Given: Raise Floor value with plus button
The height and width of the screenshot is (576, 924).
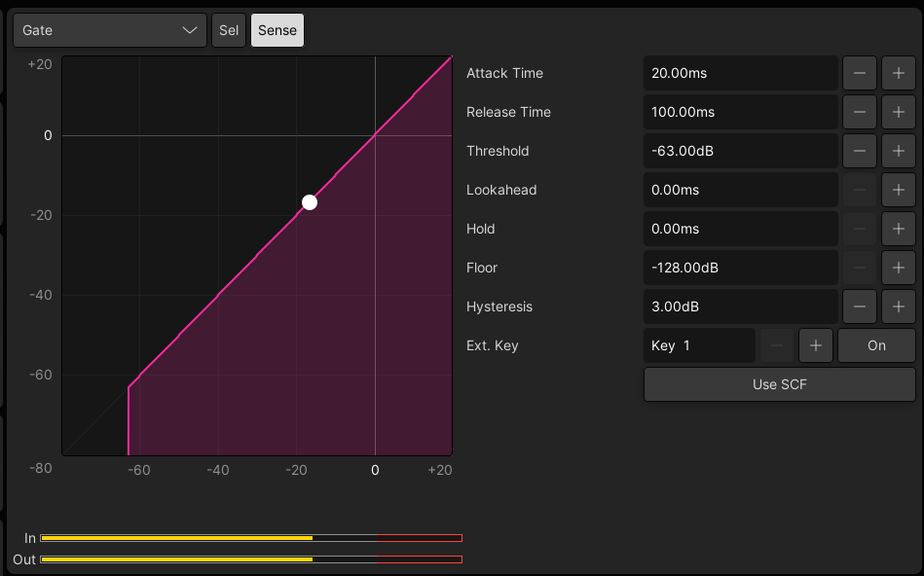Looking at the screenshot, I should (x=898, y=268).
